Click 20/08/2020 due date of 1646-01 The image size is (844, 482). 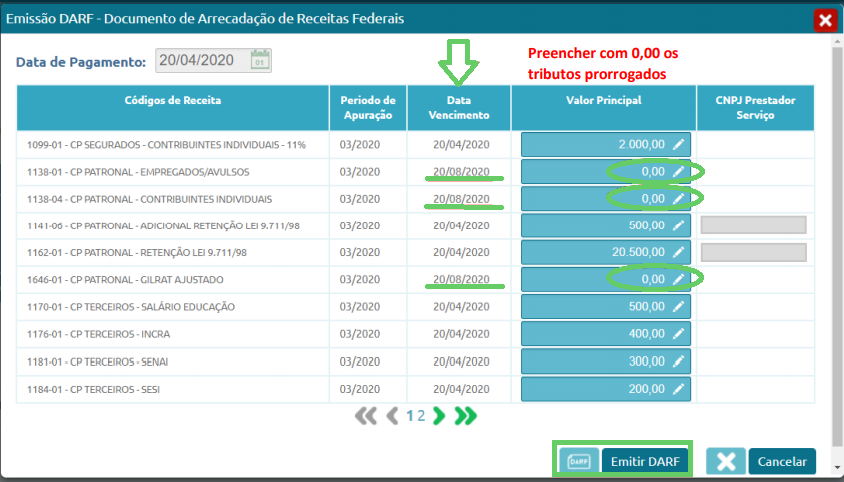tap(461, 280)
